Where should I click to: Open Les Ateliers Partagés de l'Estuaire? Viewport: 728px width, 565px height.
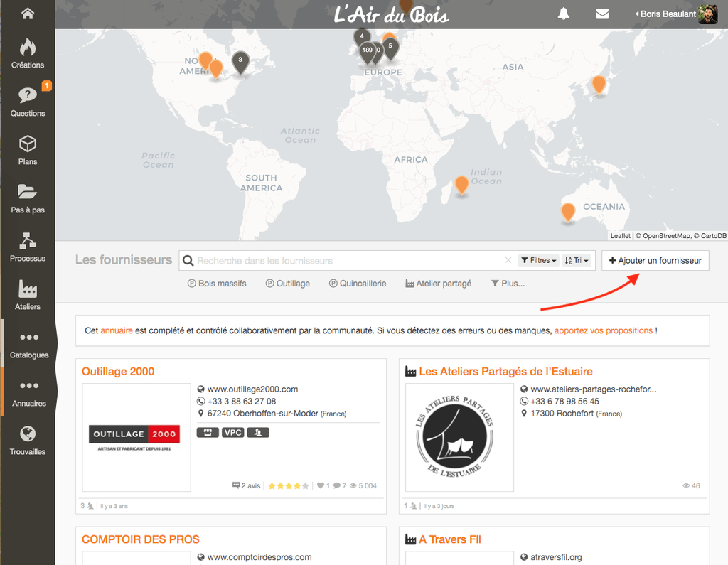tap(505, 372)
